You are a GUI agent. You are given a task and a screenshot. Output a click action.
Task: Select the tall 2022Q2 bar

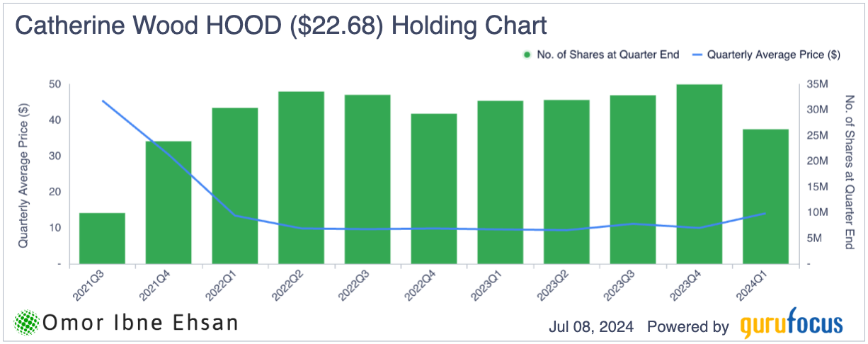click(x=301, y=178)
